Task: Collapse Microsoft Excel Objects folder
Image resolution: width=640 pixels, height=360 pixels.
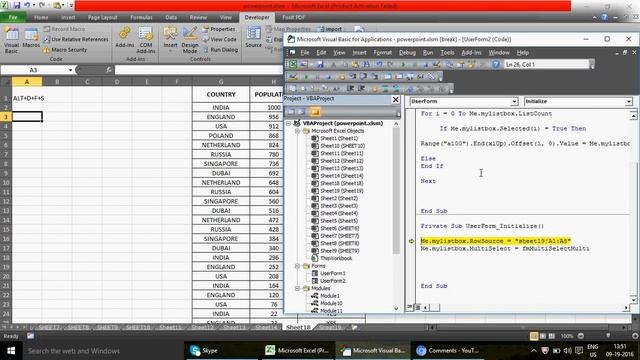Action: tap(298, 131)
